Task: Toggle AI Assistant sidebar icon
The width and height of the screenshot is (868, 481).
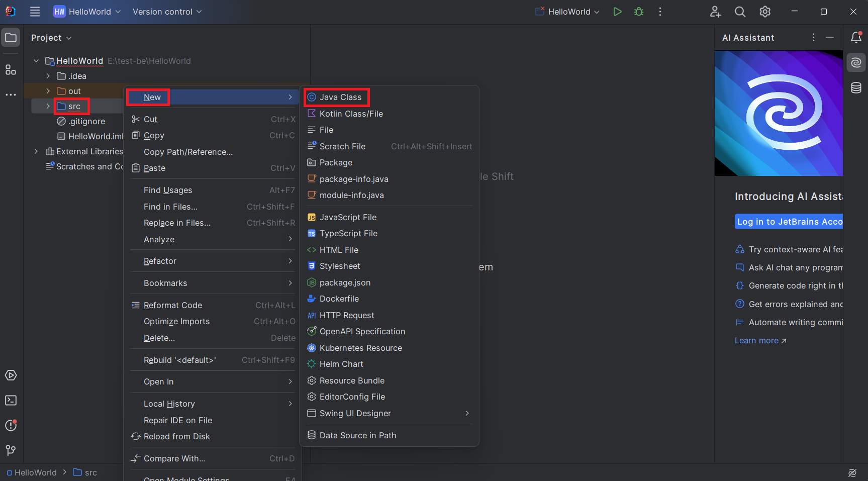Action: [x=856, y=63]
